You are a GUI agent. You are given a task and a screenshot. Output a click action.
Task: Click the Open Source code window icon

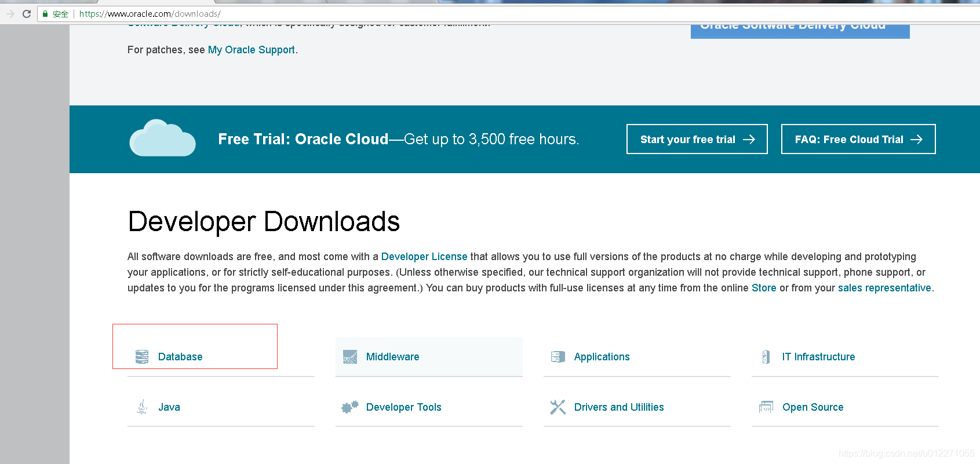tap(766, 407)
